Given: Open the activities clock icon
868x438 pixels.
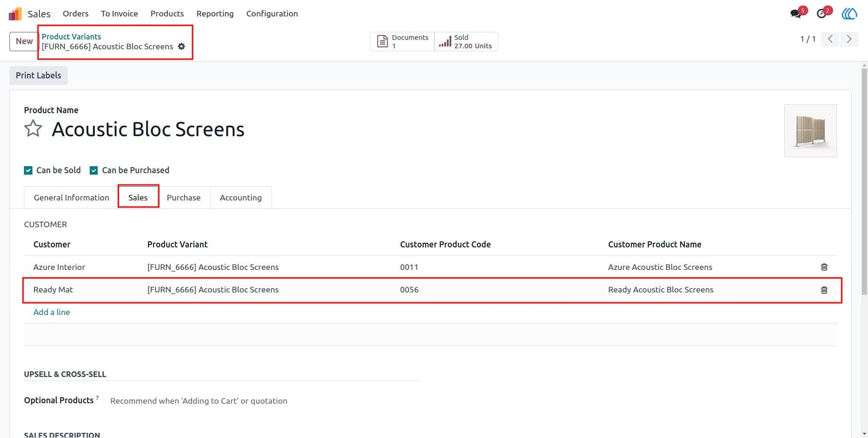Looking at the screenshot, I should [821, 14].
